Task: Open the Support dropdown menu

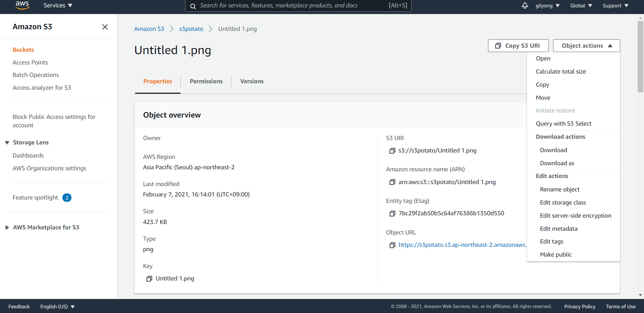Action: [615, 6]
